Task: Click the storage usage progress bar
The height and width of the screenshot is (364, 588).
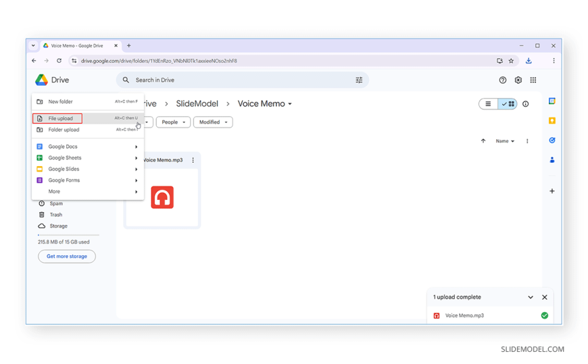Action: (x=69, y=235)
